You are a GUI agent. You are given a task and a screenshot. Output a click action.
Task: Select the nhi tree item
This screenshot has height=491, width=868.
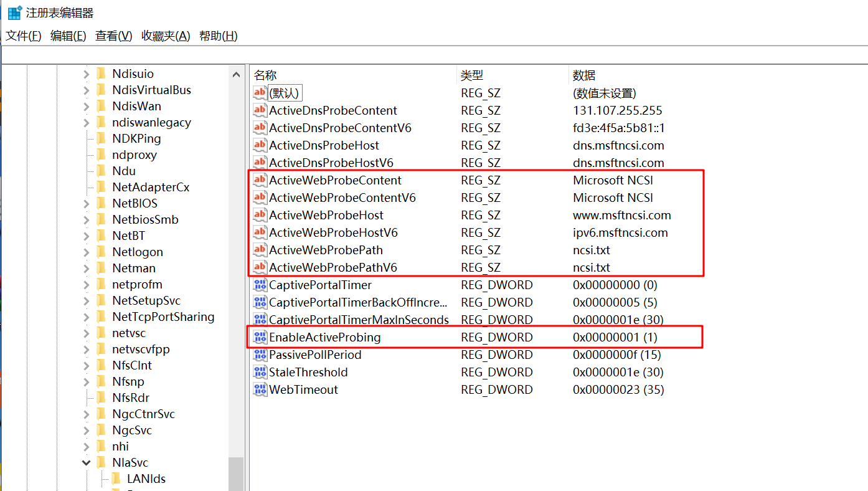click(121, 447)
